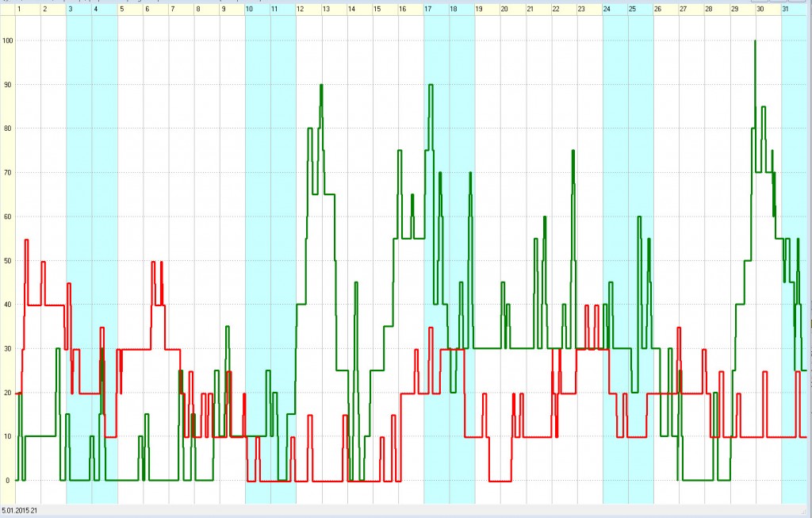Click the day 10 column header

tap(258, 9)
